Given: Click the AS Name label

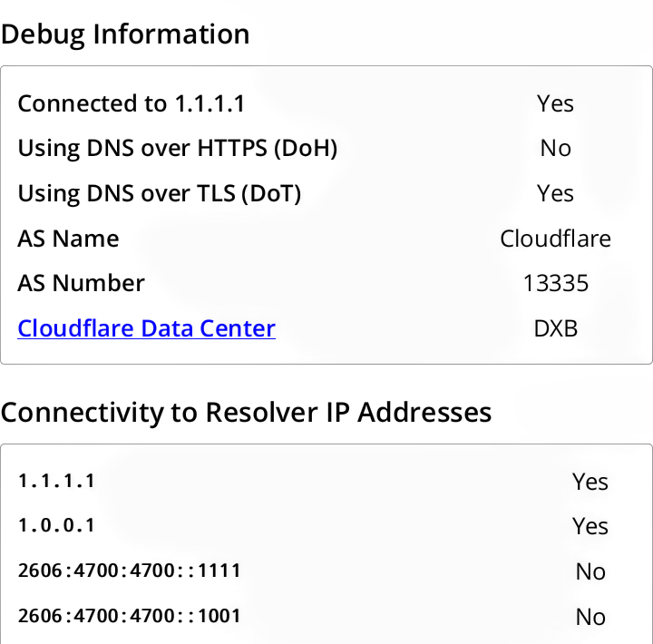Looking at the screenshot, I should pyautogui.click(x=68, y=239).
